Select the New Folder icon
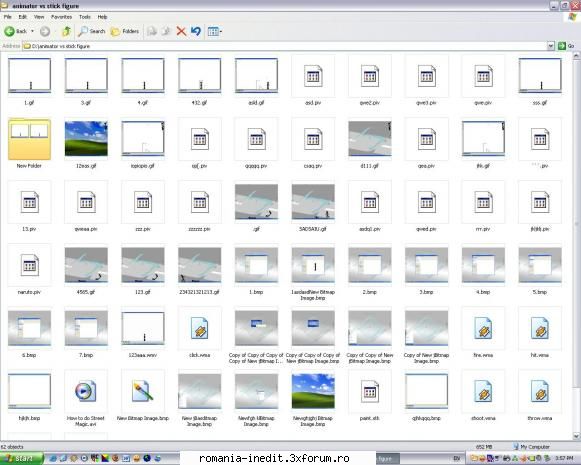The image size is (581, 465). click(x=29, y=143)
